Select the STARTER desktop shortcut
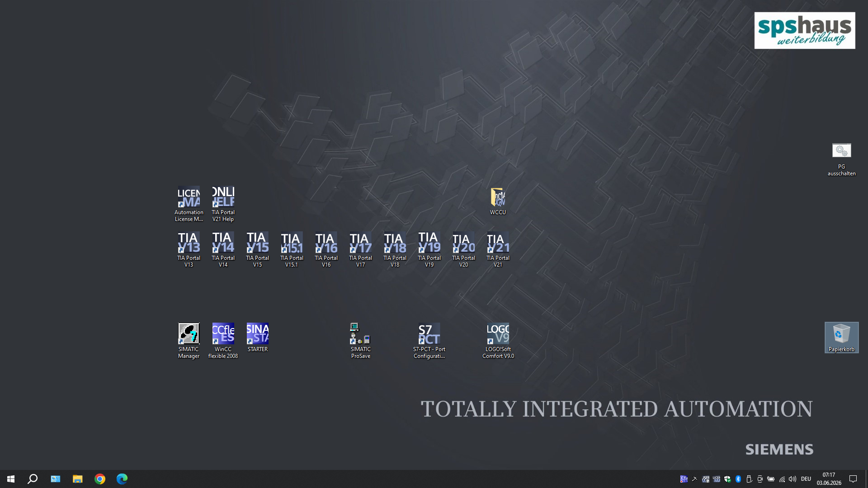 (257, 338)
